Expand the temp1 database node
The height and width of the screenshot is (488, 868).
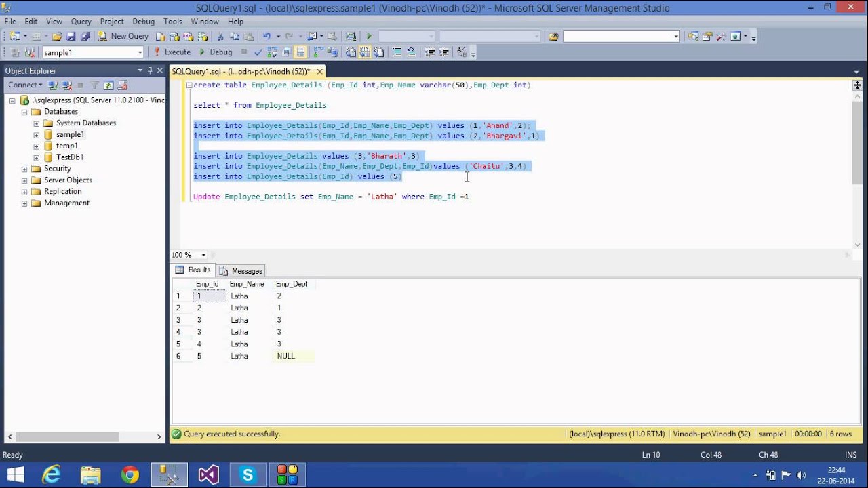pos(37,146)
